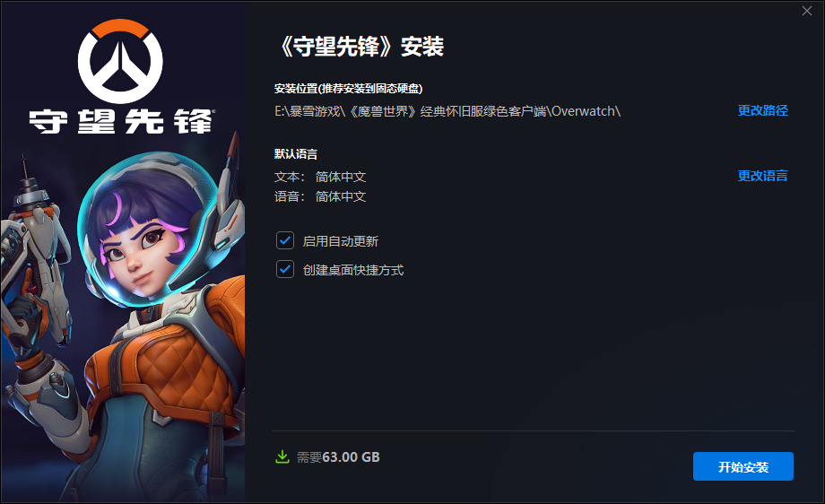Uncheck the 创建桌面快捷方式 checkbox

pos(285,269)
